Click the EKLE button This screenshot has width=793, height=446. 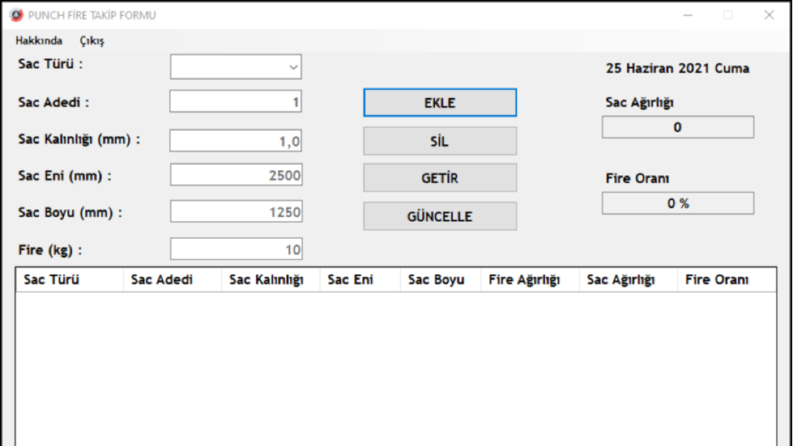pyautogui.click(x=440, y=103)
